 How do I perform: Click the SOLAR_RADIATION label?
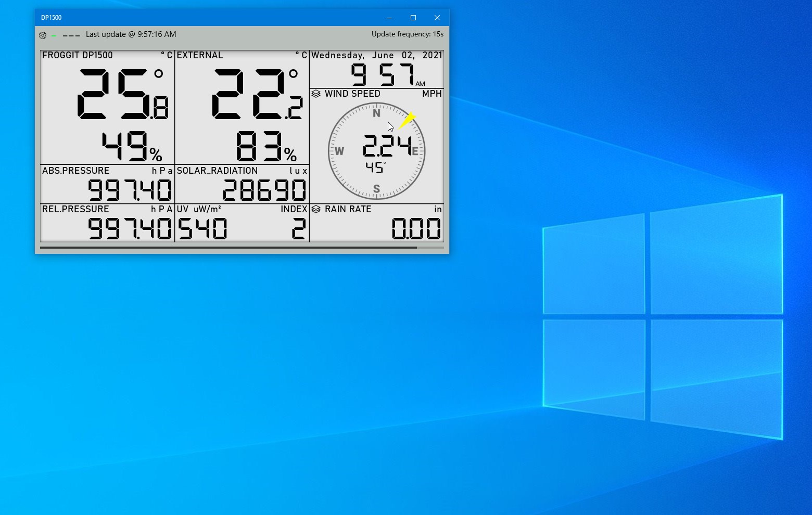[218, 171]
